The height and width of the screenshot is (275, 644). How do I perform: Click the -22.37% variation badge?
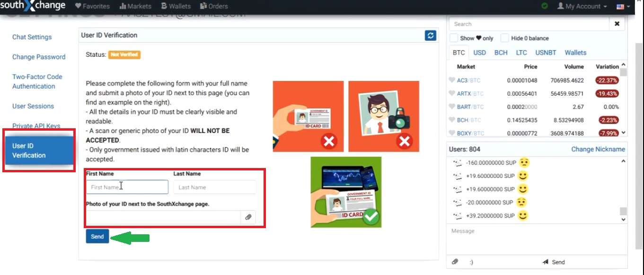(x=608, y=80)
